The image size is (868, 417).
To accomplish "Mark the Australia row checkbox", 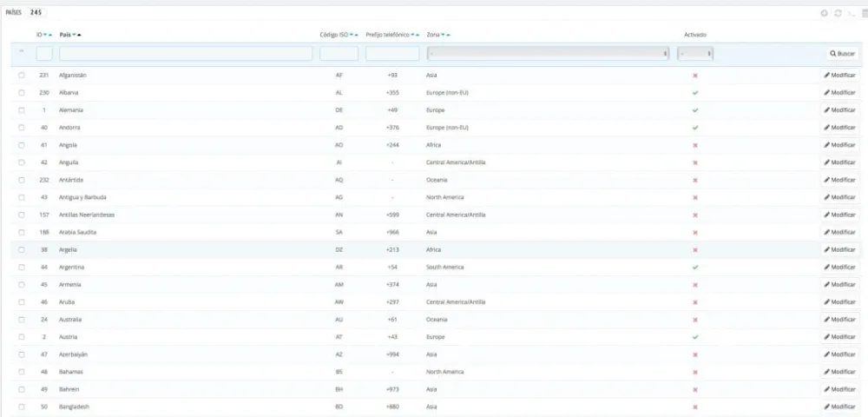I will (22, 319).
